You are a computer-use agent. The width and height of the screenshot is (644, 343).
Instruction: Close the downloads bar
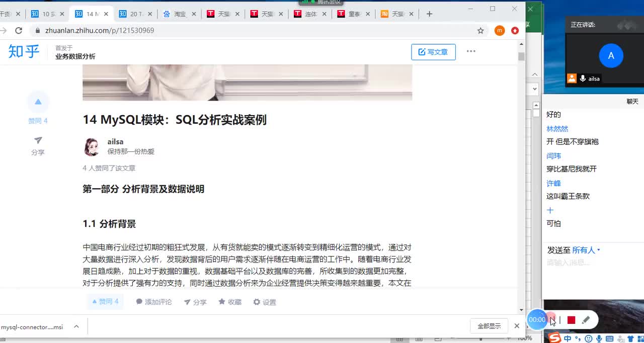517,326
